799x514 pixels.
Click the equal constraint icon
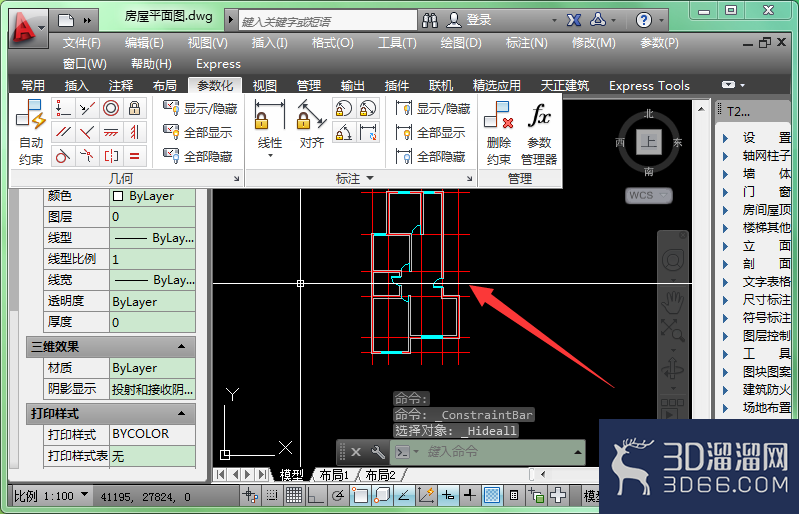click(135, 156)
